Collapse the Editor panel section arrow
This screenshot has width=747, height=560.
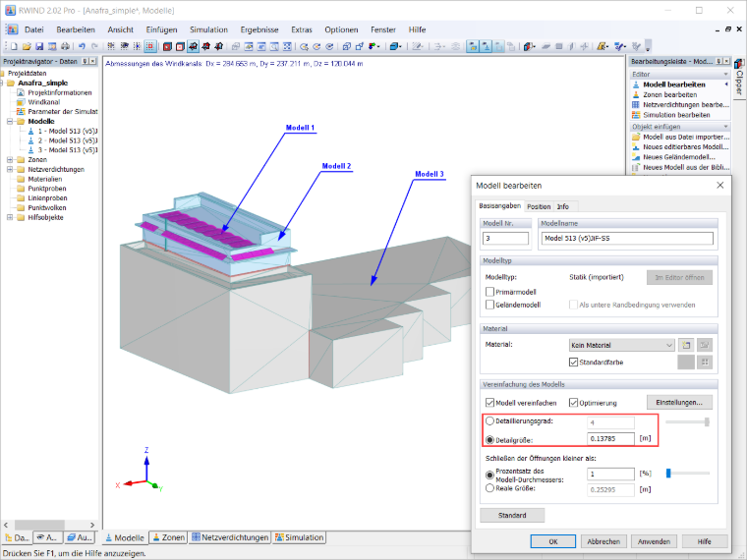coord(725,75)
